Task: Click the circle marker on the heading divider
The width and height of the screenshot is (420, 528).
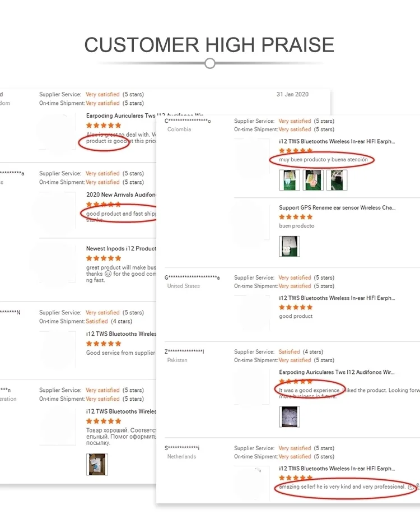Action: point(210,63)
